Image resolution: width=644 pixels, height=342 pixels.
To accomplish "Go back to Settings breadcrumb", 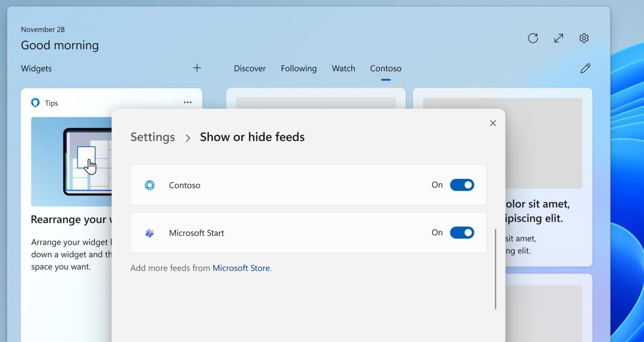I will [x=153, y=137].
